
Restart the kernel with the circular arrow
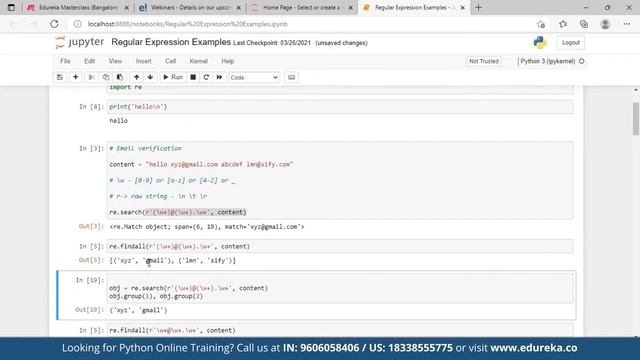click(x=206, y=77)
